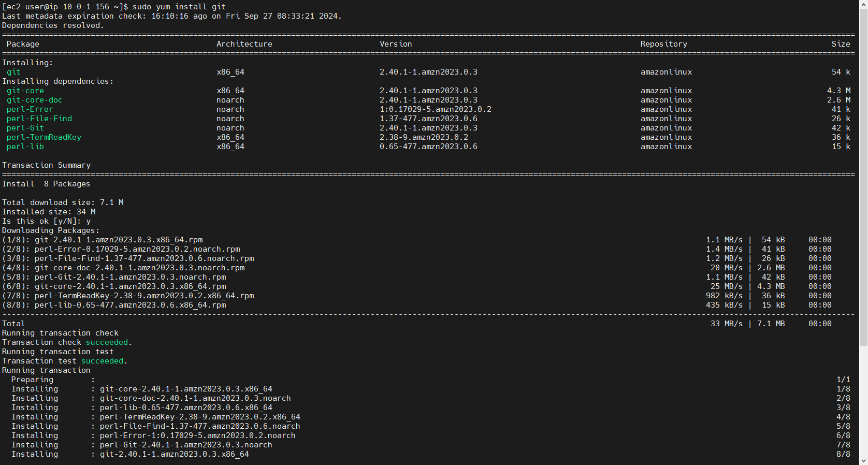Click the 'Install 8 Packages' line
This screenshot has width=868, height=465.
46,184
